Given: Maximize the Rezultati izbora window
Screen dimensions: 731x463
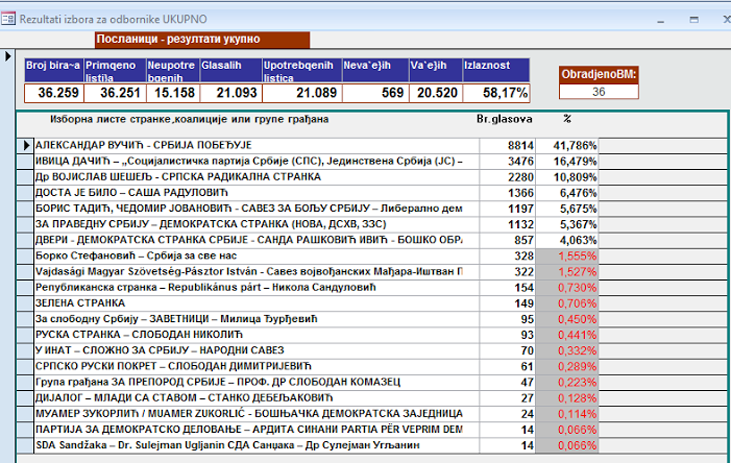Looking at the screenshot, I should pos(694,20).
